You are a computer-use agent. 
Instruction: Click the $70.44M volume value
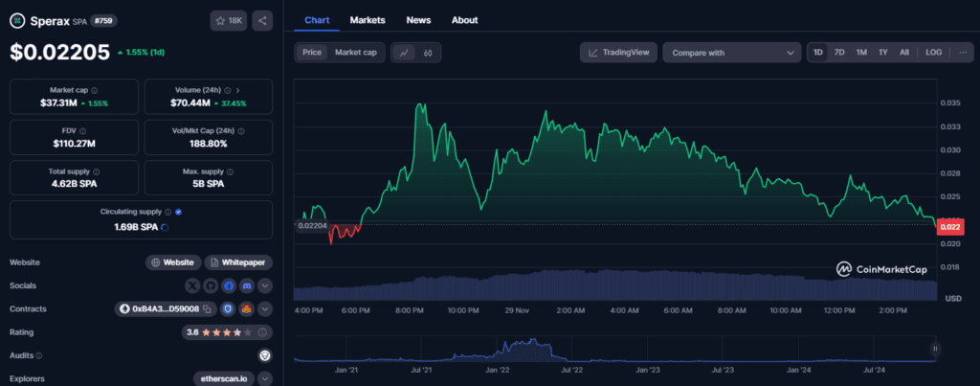coord(190,102)
